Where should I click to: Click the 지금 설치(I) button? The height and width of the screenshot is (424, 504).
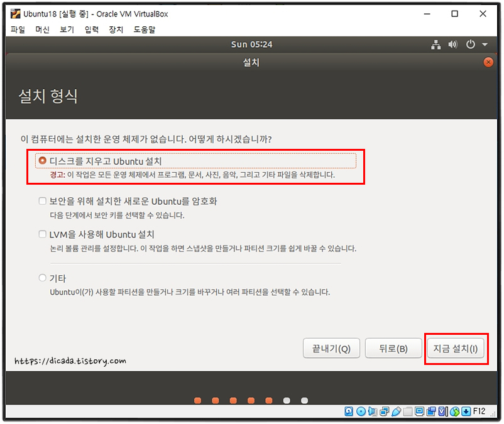(456, 348)
